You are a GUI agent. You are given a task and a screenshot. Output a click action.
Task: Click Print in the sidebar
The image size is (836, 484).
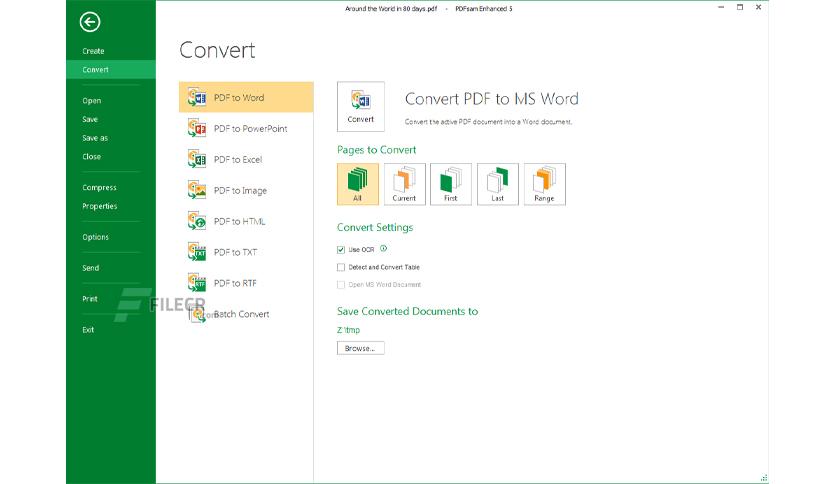coord(111,299)
